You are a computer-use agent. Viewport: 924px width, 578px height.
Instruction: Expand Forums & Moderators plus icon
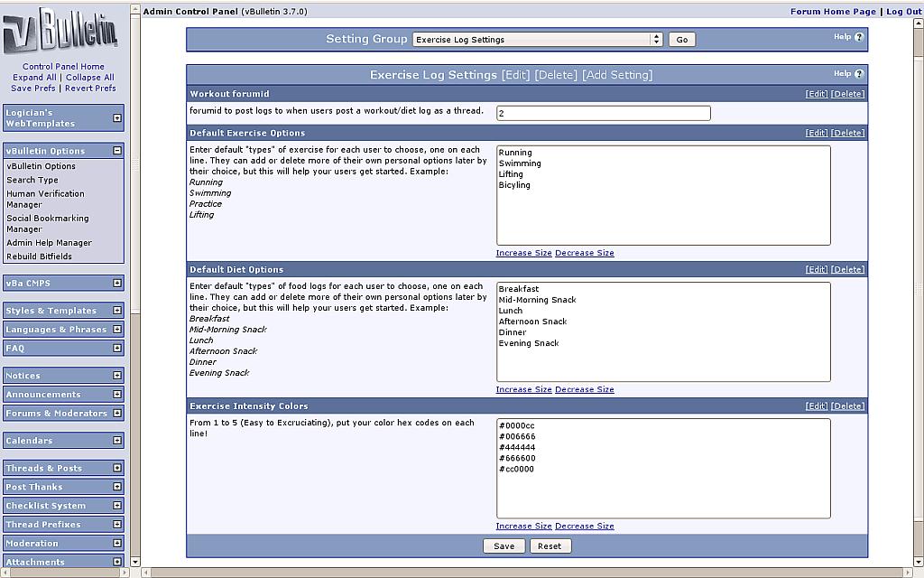coord(117,414)
